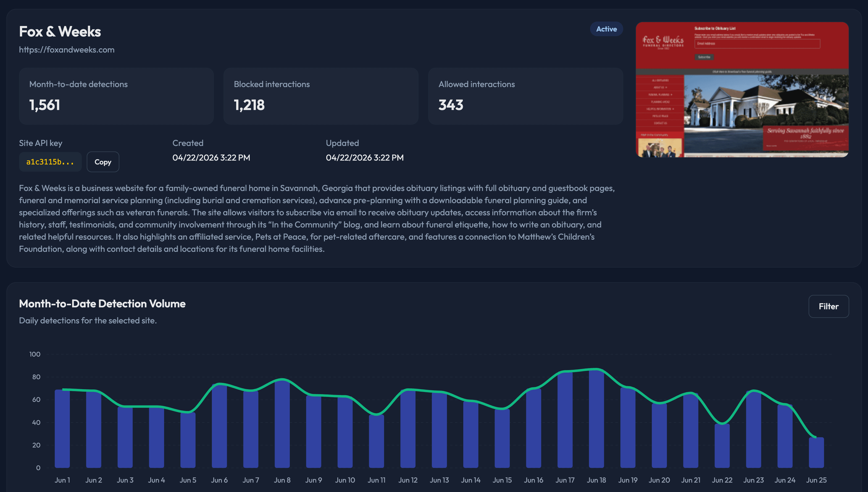Click the Created date 04/22/2026 3:22 PM

tap(211, 158)
